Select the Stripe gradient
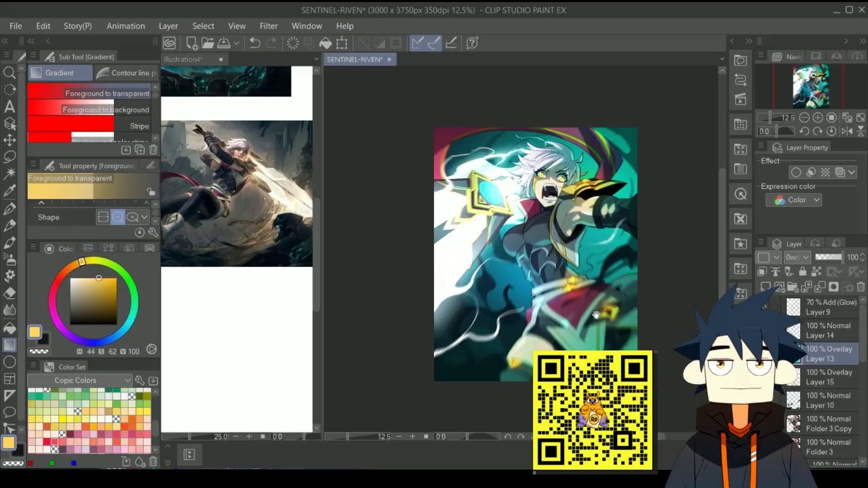Viewport: 868px width, 488px height. 89,125
